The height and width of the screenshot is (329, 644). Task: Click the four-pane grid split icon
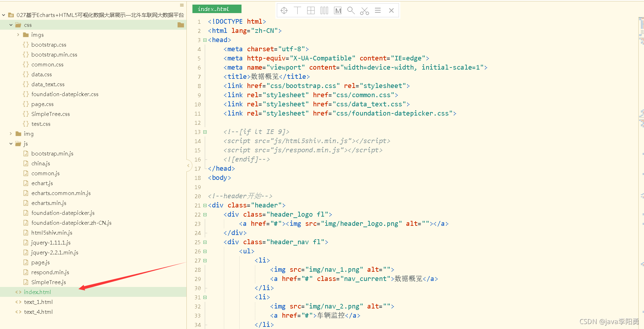pos(311,10)
